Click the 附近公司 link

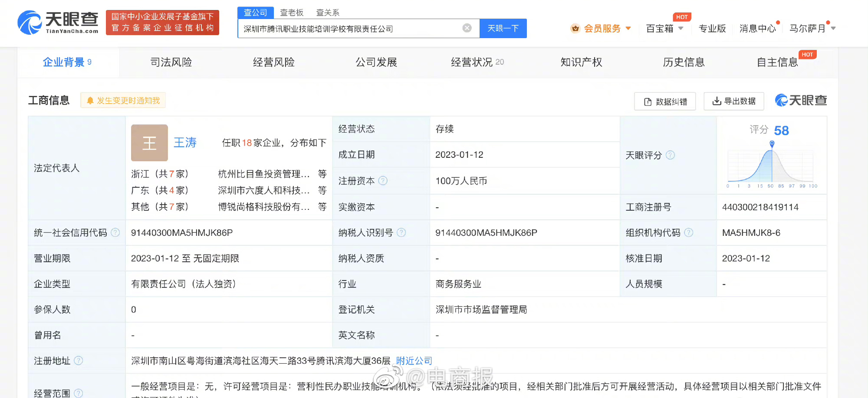point(414,361)
